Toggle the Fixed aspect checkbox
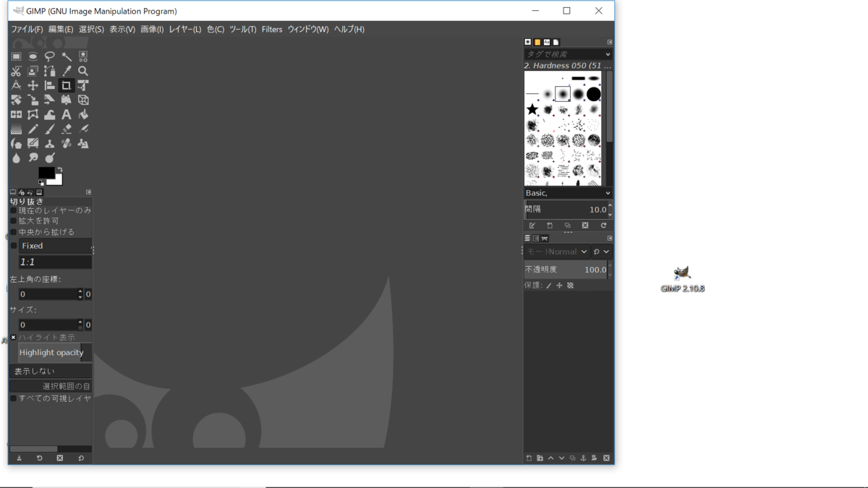868x488 pixels. (x=13, y=246)
